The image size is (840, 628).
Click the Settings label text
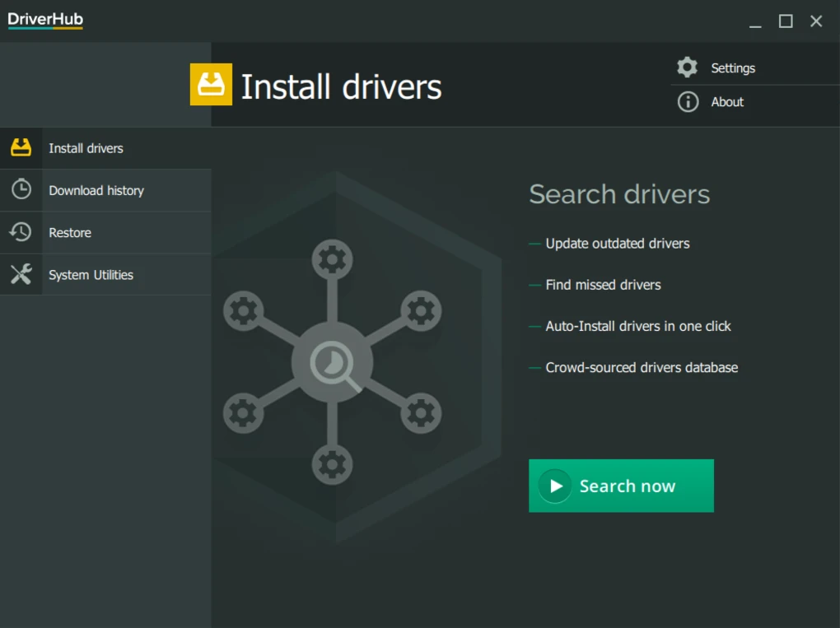(732, 67)
